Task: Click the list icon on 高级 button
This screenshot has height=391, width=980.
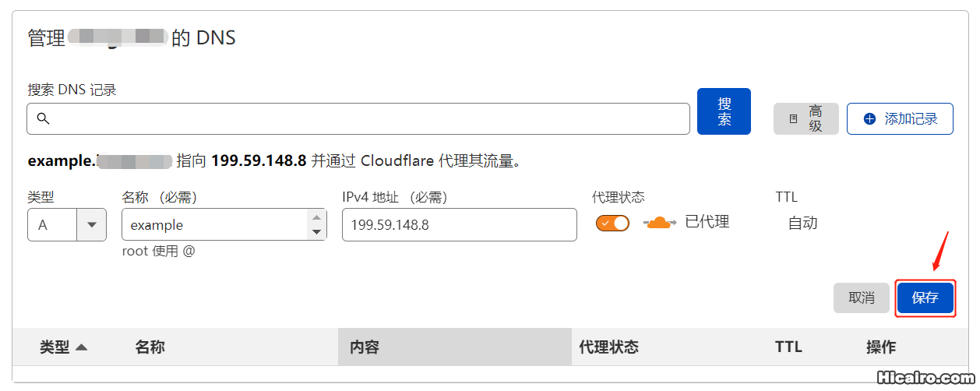Action: pos(793,119)
